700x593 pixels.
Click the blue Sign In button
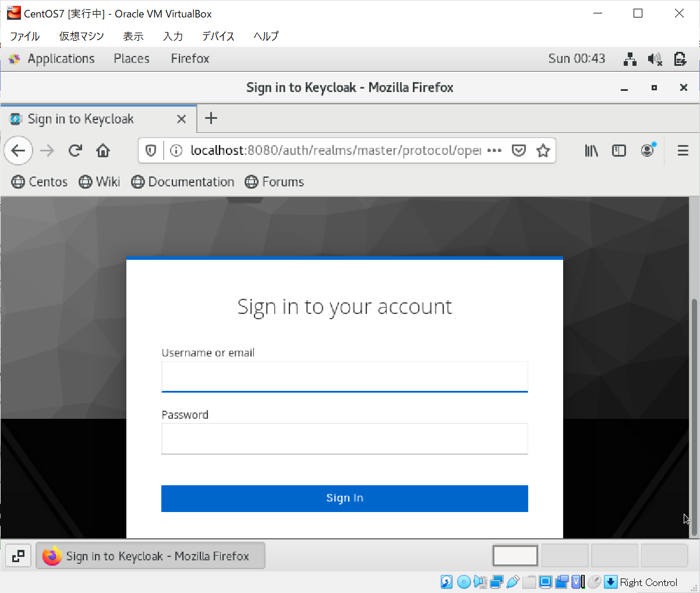[x=345, y=499]
